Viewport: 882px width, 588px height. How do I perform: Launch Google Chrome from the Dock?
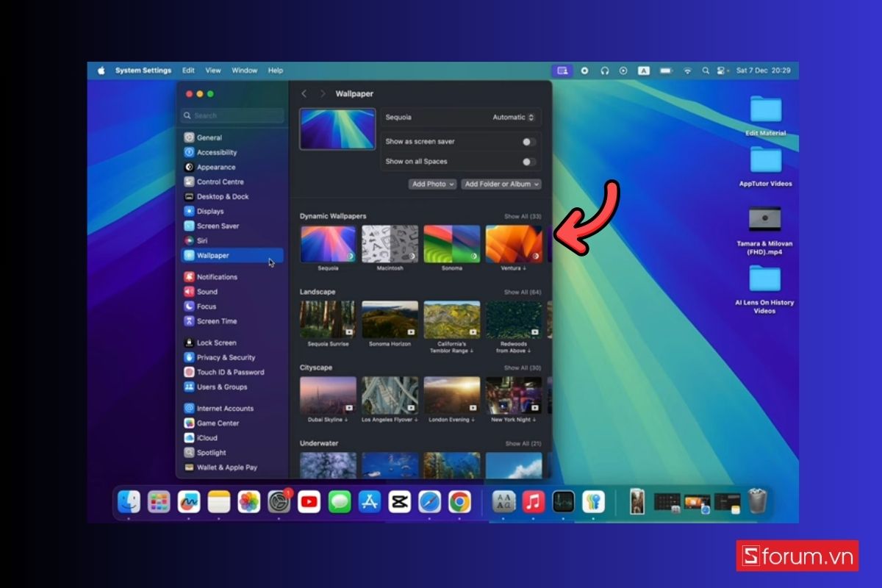(460, 502)
